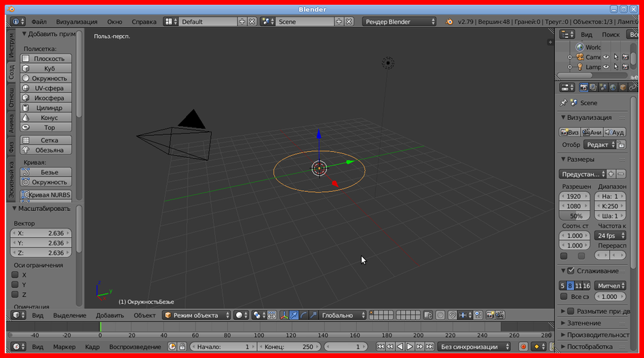Screen dimensions: 644x358
Task: Add a Кривая NURBS curve
Action: coord(45,195)
